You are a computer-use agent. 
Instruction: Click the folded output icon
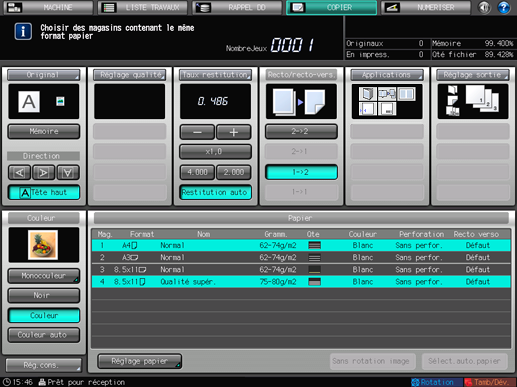coord(453,100)
